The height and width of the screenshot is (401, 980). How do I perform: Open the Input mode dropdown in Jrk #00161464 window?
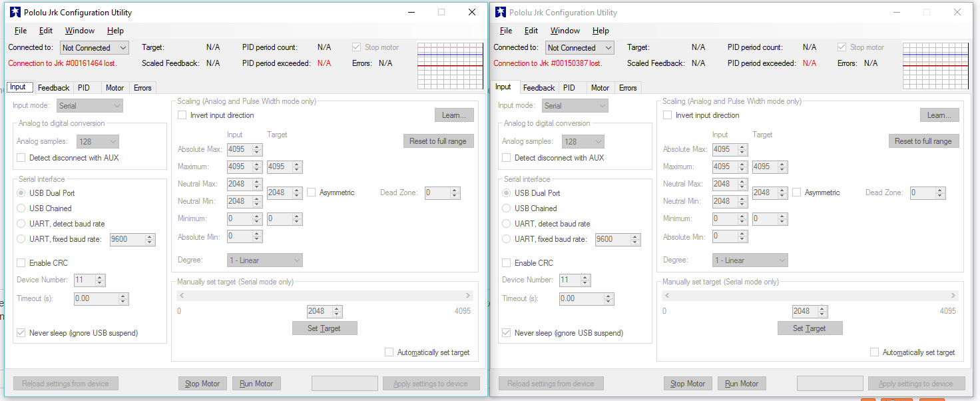point(90,106)
